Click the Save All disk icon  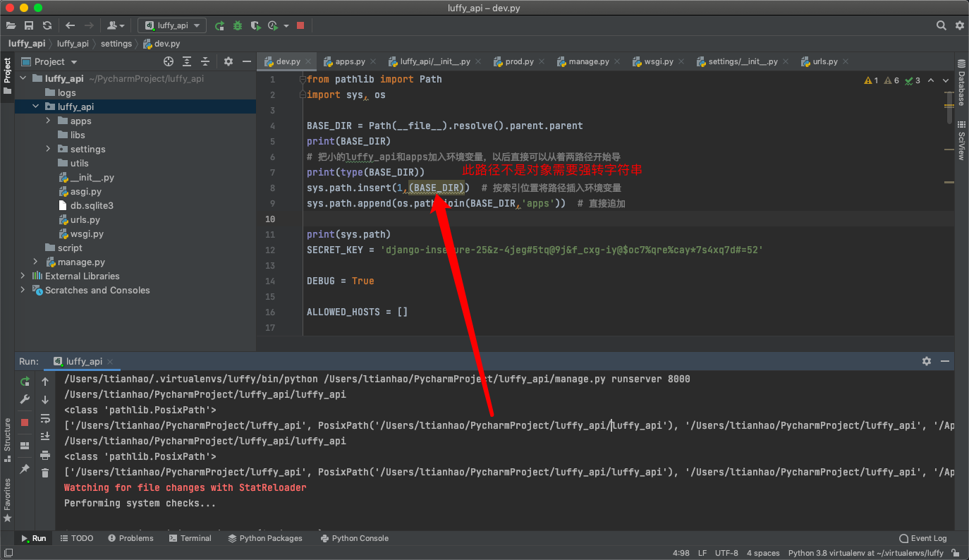point(29,25)
